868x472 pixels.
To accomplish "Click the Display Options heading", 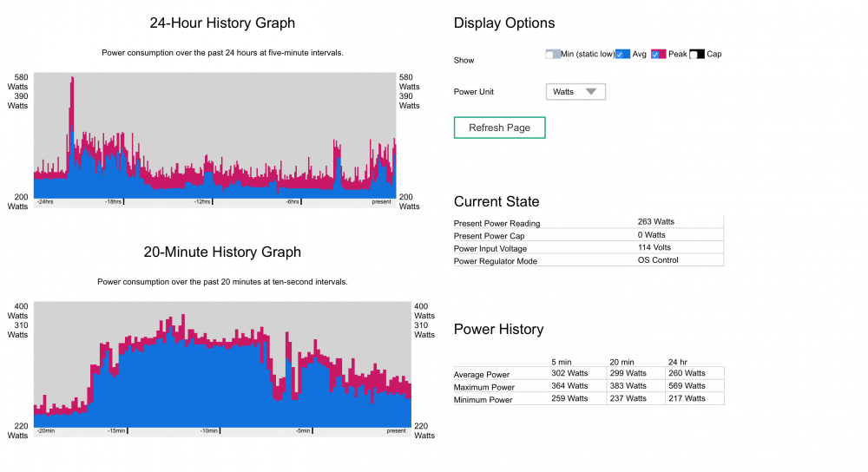I will (503, 23).
